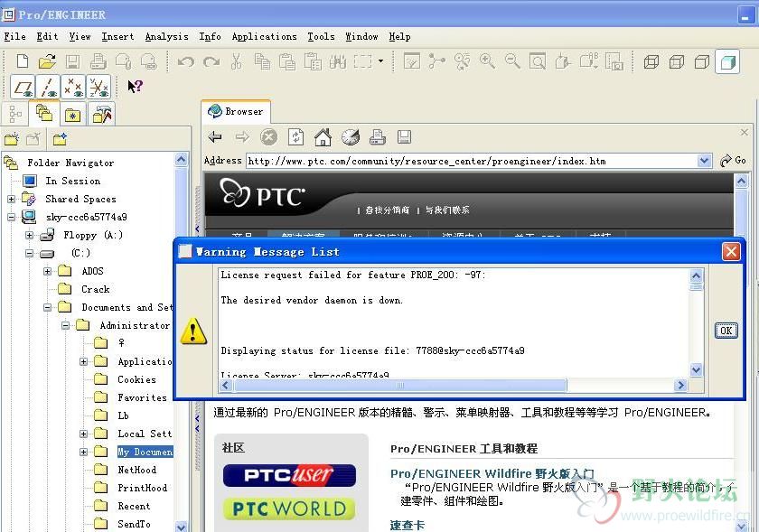This screenshot has width=759, height=532.
Task: Open Pro/ENGINEER Wildfire getting started link
Action: [492, 473]
